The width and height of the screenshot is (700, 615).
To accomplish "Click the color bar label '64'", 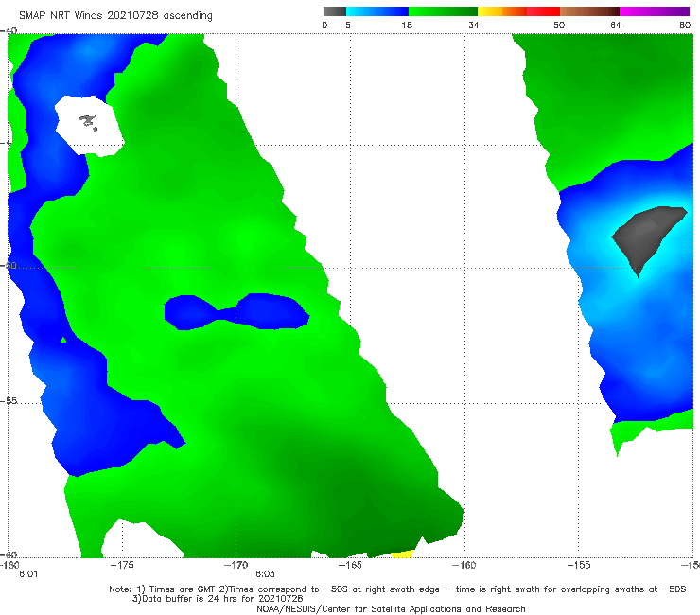I will click(x=616, y=26).
